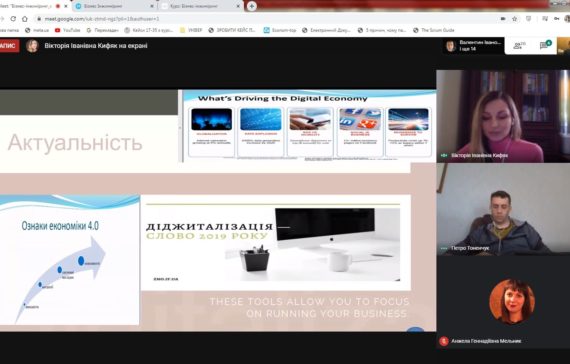Open a new browser tab
Screen dimensions: 570x364
252,6
